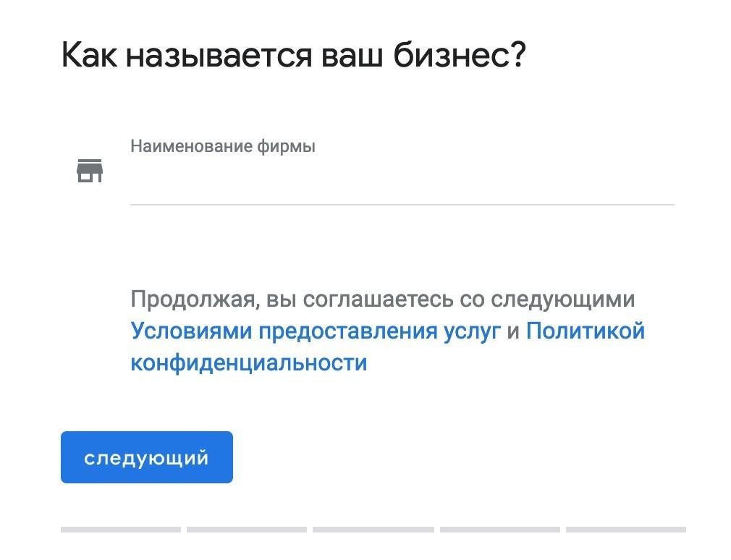Viewport: 731px width, 560px height.
Task: Click the fifth progress step segment
Action: click(625, 530)
